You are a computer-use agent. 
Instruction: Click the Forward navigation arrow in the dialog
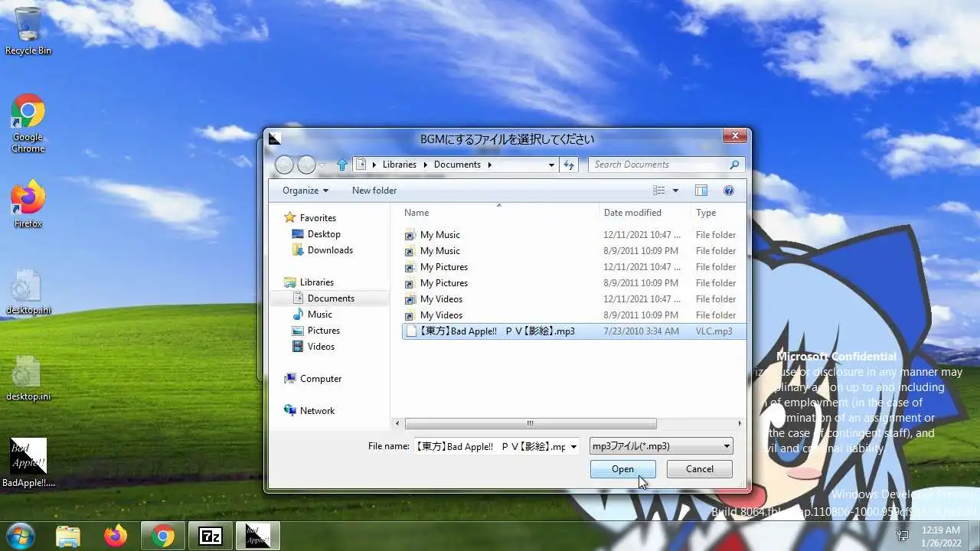pyautogui.click(x=306, y=165)
